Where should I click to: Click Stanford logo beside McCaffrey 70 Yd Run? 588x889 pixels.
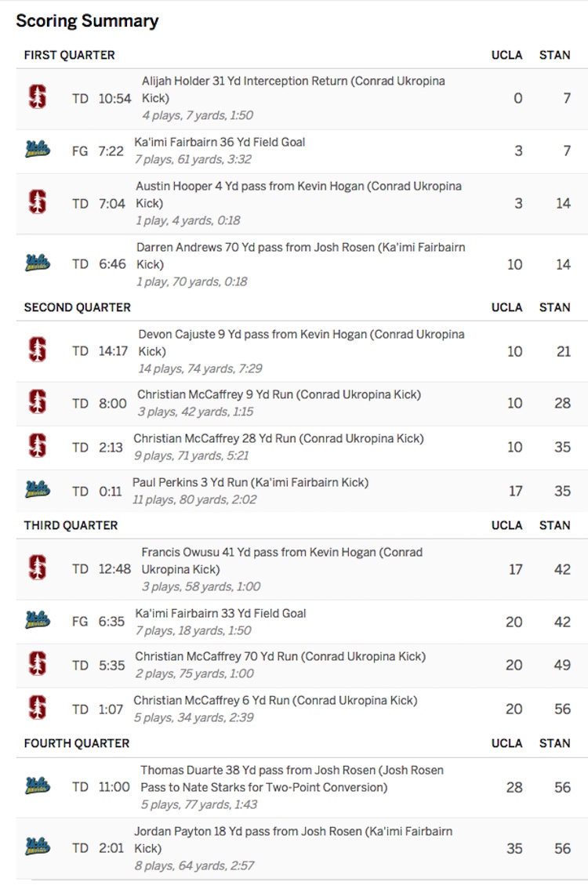click(x=38, y=664)
